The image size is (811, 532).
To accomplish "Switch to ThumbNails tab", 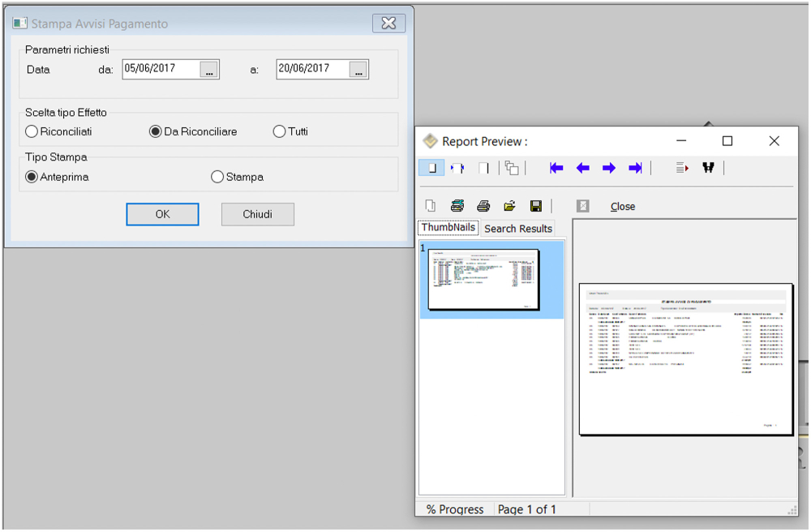I will [x=448, y=228].
